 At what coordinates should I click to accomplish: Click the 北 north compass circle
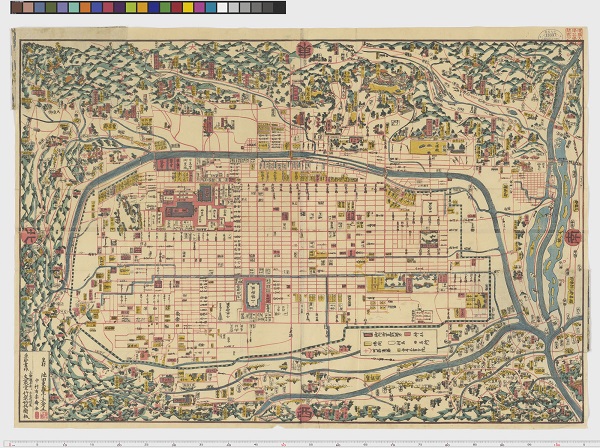click(30, 236)
